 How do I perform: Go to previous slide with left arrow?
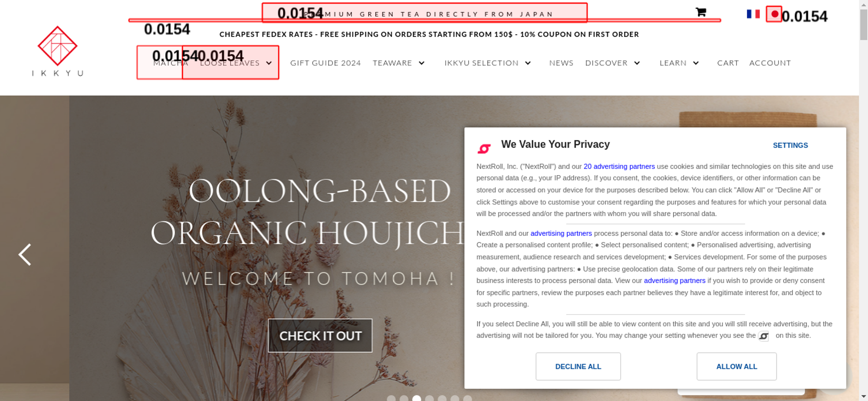(25, 255)
